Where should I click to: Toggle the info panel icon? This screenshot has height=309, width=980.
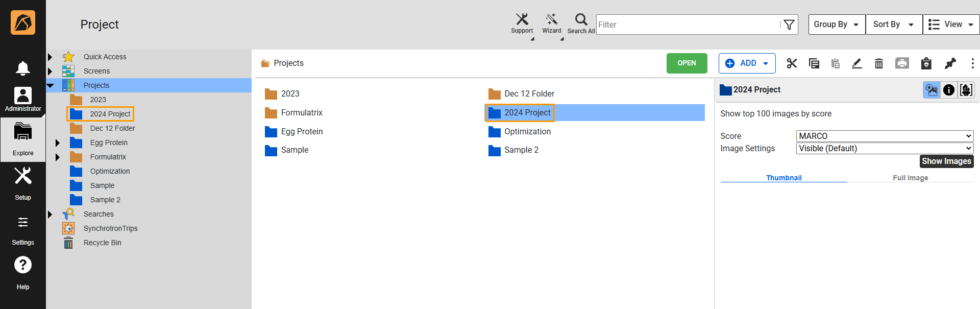pos(949,90)
